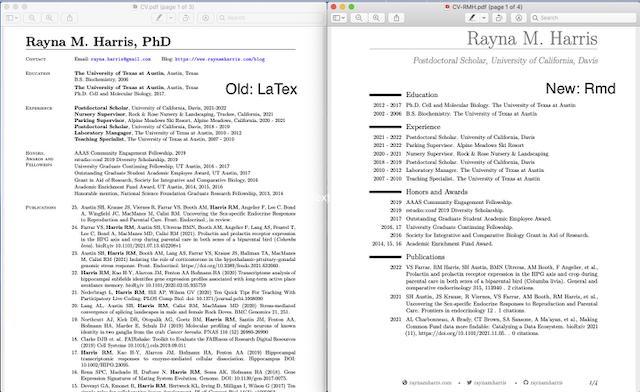Click publication 25 entry in left CV

coord(183,214)
